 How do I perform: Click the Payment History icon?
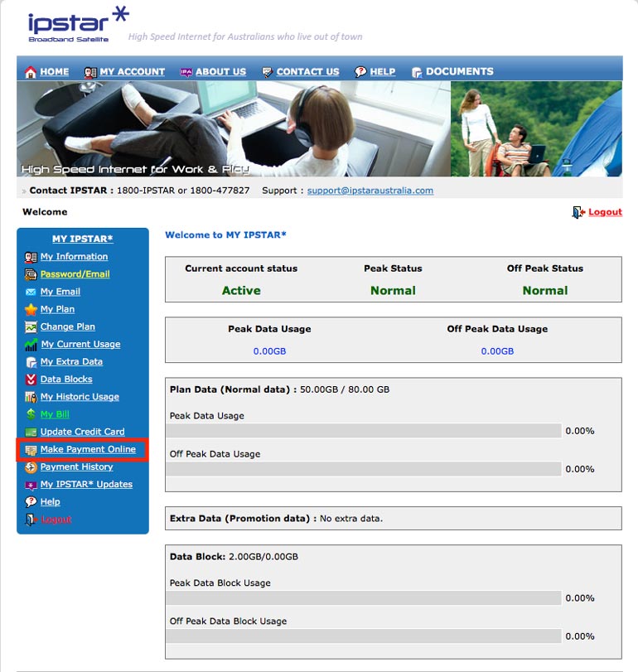tap(31, 467)
